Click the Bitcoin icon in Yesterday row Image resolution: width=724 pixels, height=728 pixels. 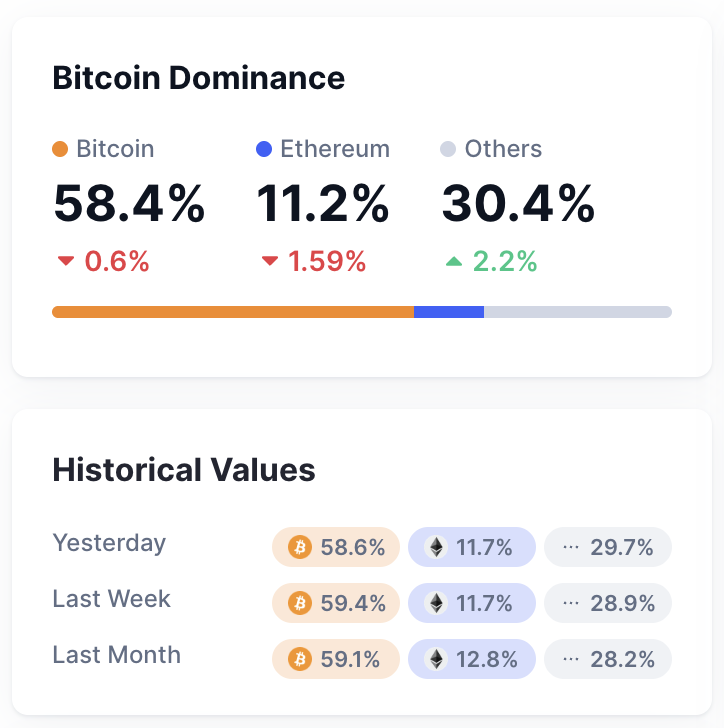tap(299, 547)
